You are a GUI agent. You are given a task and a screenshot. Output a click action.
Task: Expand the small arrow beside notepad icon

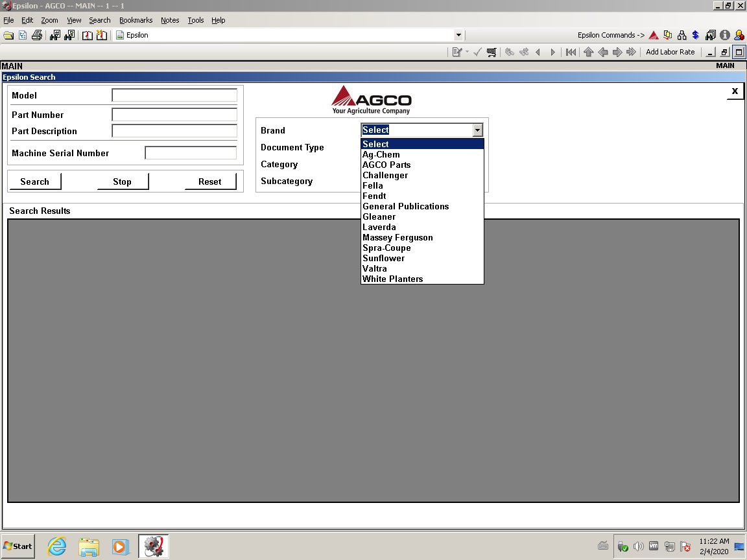[467, 52]
